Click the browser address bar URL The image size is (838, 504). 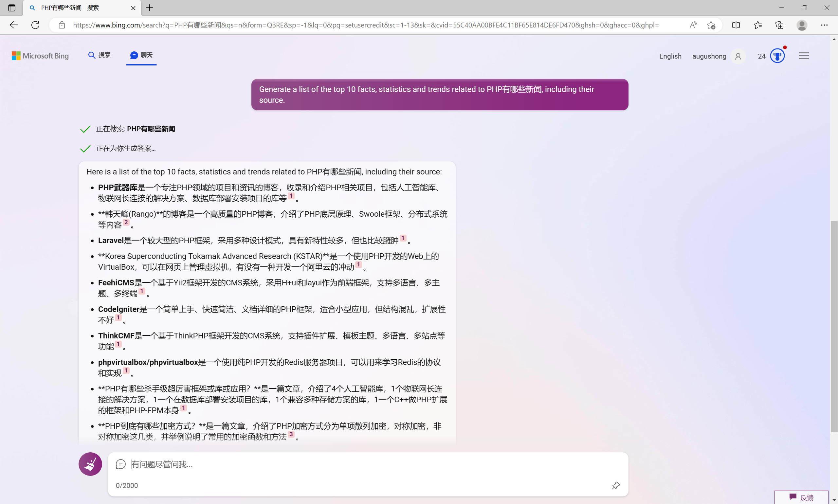(366, 25)
